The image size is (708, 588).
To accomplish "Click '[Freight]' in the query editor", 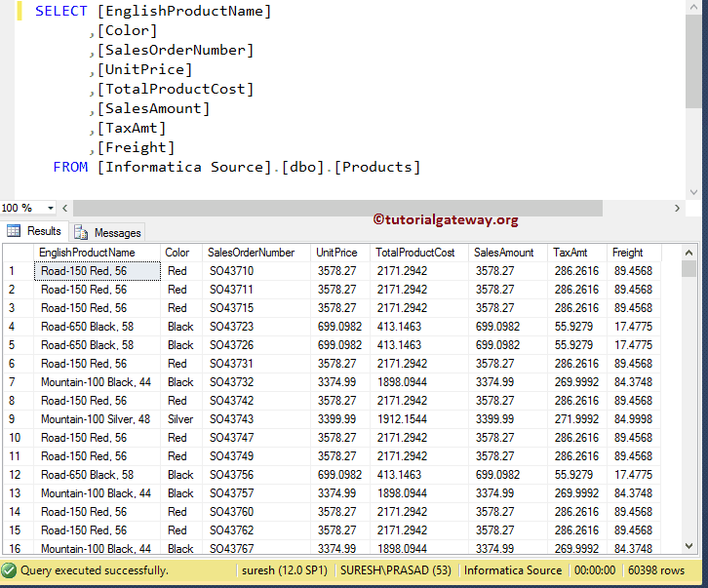I will (x=136, y=147).
